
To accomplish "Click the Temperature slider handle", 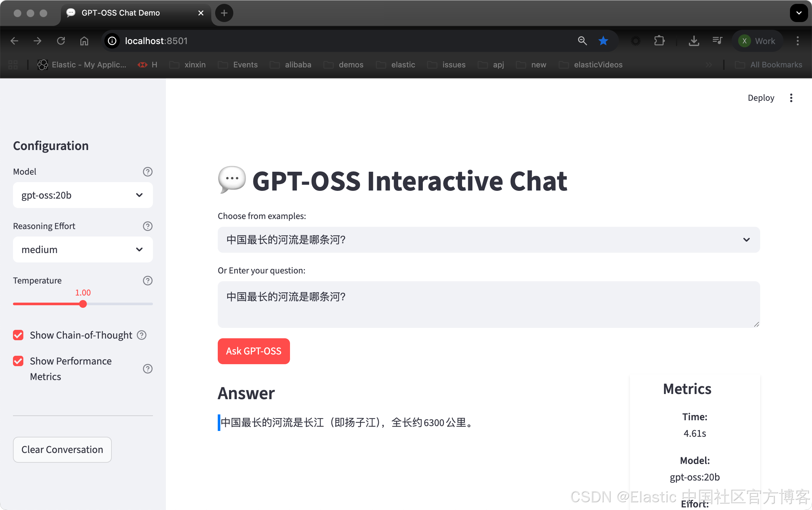I will pos(83,304).
